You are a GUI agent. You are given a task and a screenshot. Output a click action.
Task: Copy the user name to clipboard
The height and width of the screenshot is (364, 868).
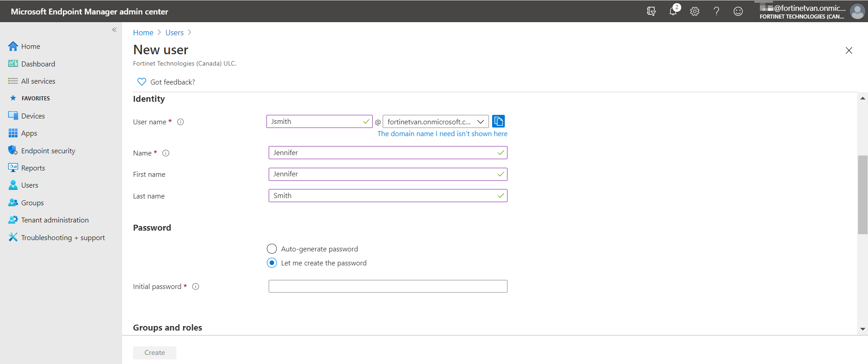click(x=498, y=121)
